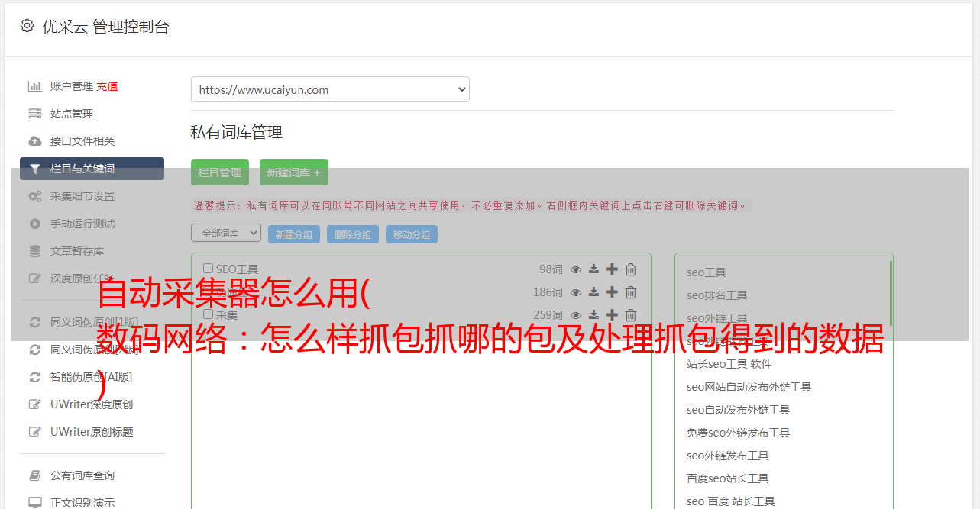This screenshot has width=980, height=509.
Task: Open 手动运行测试 in the sidebar
Action: (x=82, y=224)
